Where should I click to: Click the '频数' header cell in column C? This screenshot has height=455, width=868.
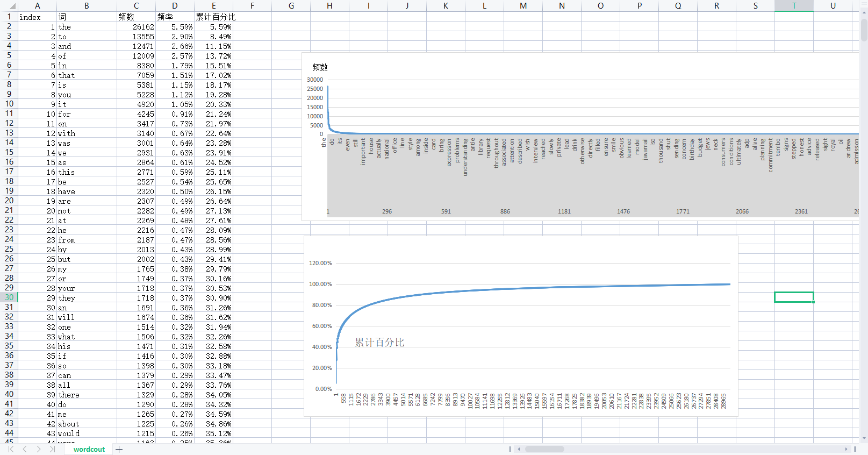(x=136, y=17)
